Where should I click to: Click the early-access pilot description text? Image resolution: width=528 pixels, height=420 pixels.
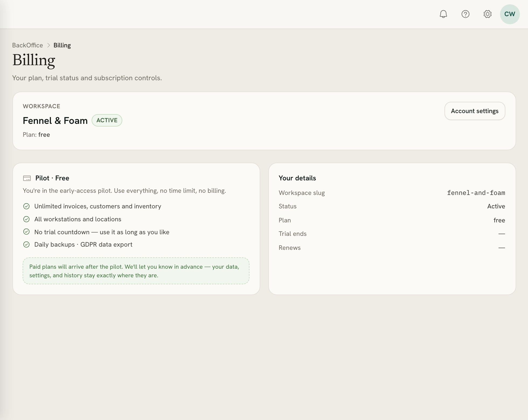coord(124,191)
